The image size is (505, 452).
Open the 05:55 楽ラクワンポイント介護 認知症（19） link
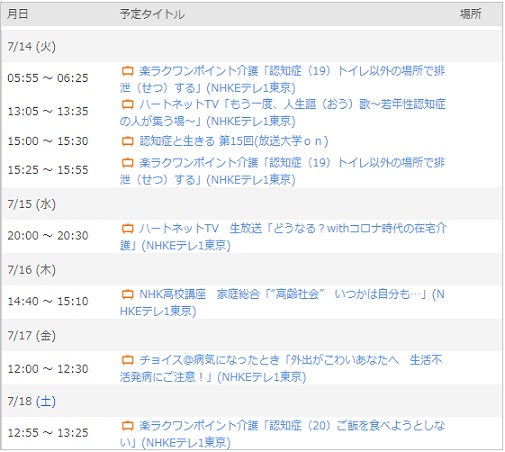coord(283,79)
